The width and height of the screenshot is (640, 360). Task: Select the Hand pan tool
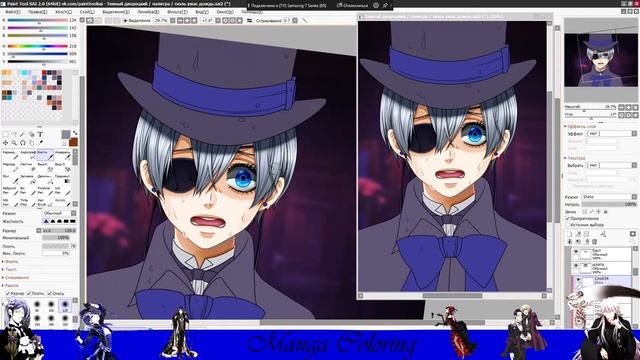point(31,143)
